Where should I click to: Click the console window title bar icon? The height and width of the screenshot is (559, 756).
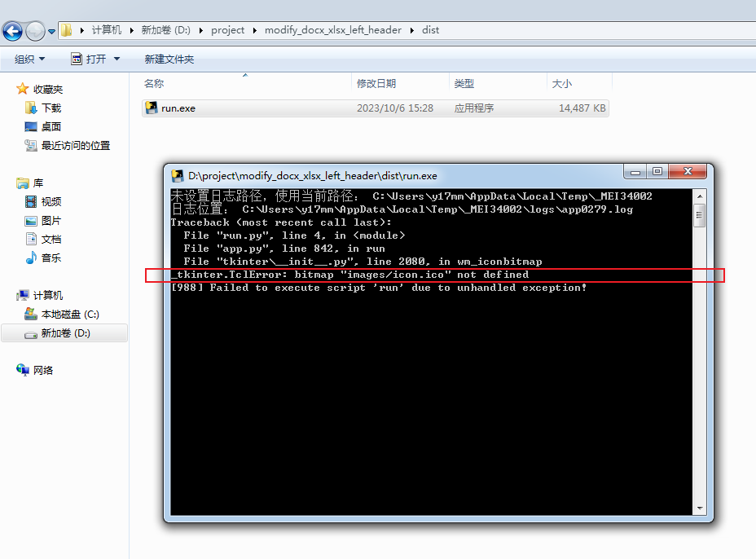point(177,174)
